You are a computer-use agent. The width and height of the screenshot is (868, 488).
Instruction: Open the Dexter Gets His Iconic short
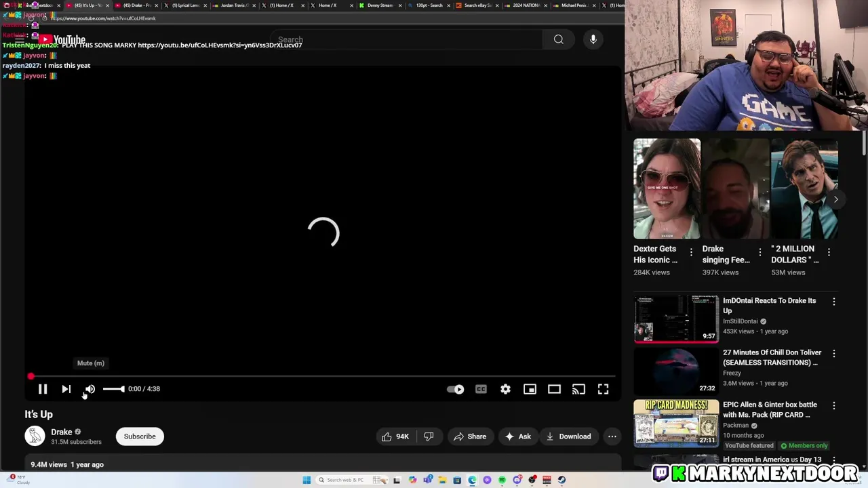click(x=667, y=189)
